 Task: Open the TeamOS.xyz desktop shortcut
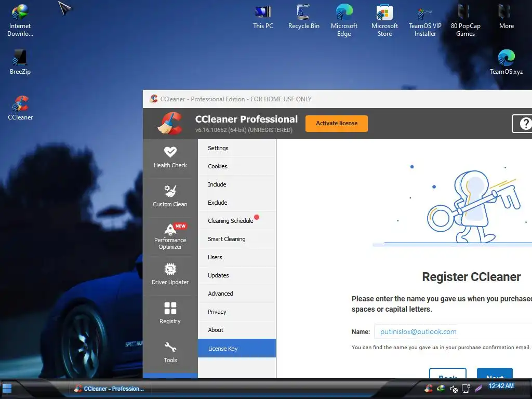tap(506, 62)
